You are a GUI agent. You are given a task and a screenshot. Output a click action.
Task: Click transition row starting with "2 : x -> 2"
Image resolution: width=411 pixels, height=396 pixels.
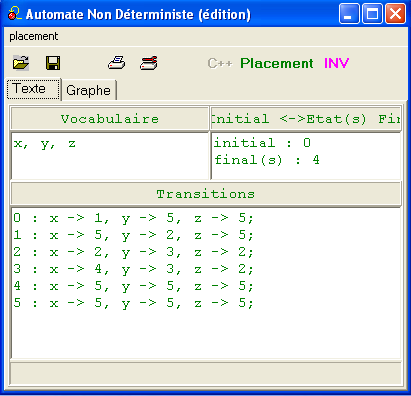coord(133,252)
